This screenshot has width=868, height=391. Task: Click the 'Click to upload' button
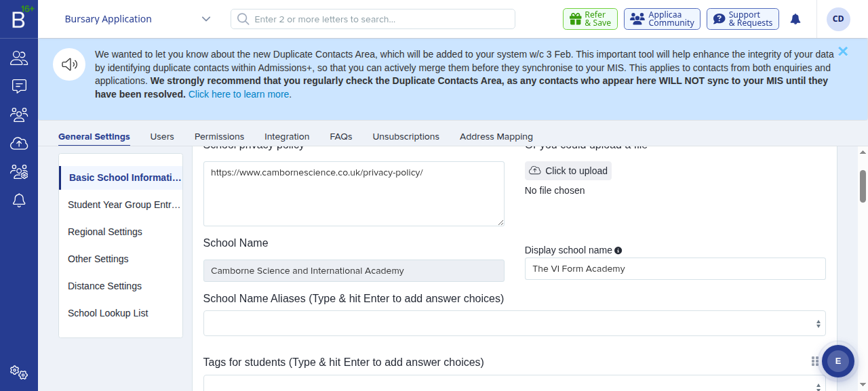click(568, 171)
